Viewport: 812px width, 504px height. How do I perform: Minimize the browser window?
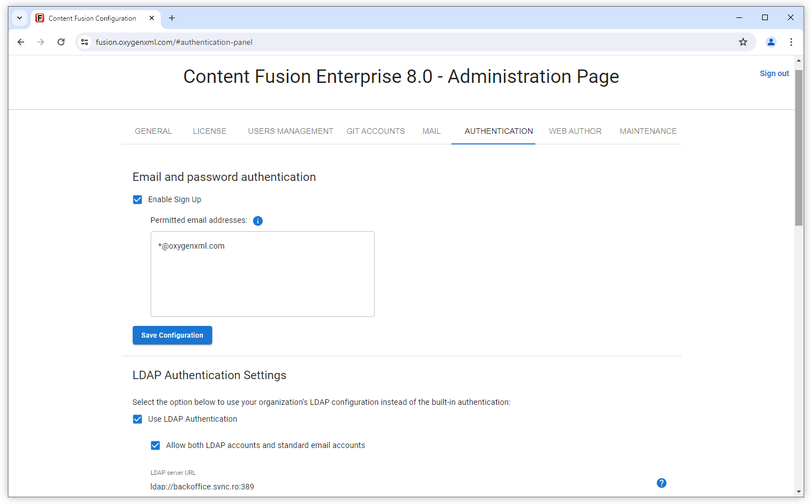click(739, 18)
